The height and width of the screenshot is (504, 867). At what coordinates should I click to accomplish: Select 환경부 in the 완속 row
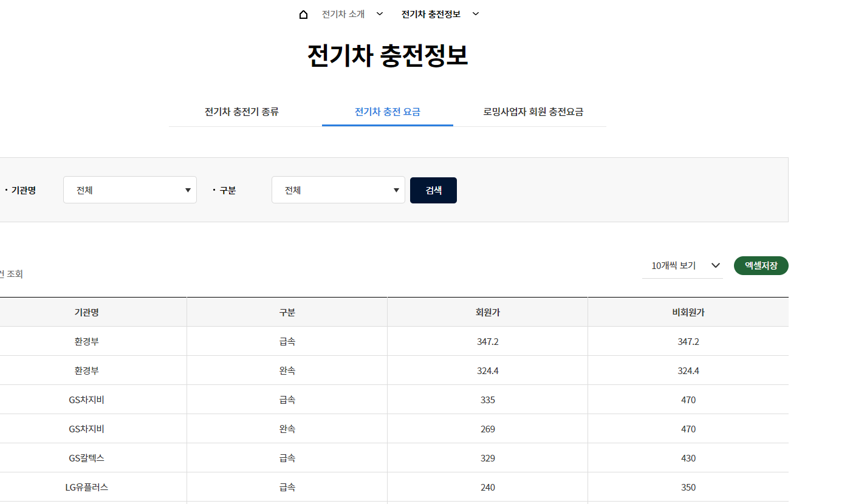tap(86, 370)
